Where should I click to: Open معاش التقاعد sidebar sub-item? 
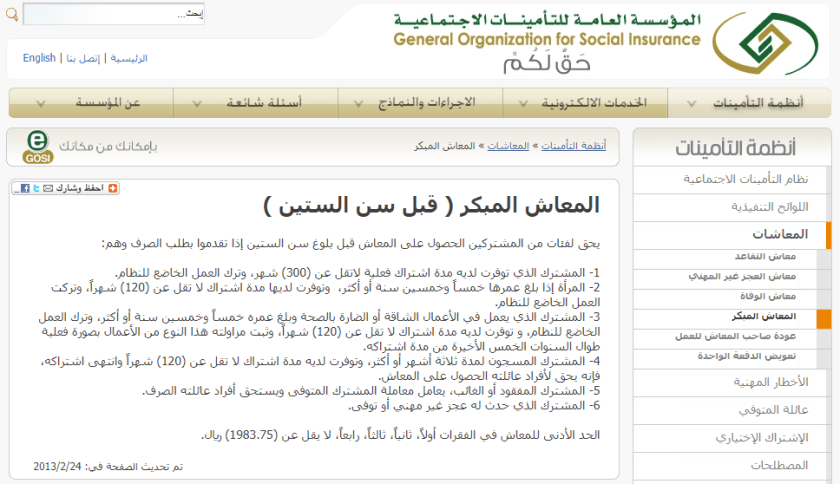point(768,256)
